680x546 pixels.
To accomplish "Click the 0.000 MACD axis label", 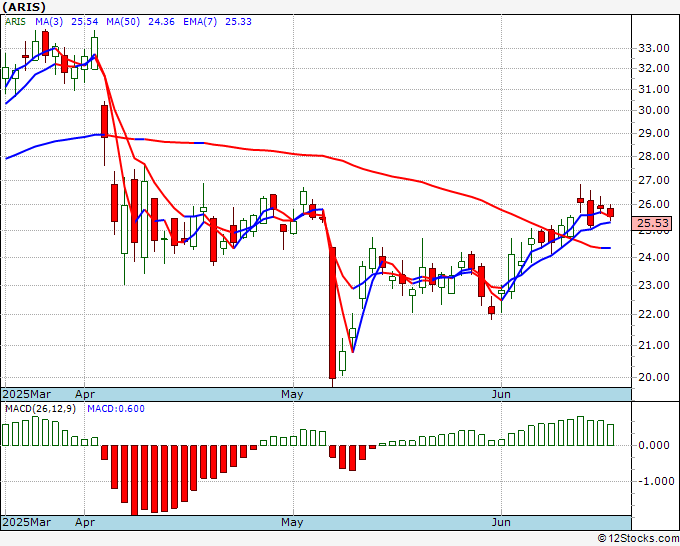I will (654, 445).
